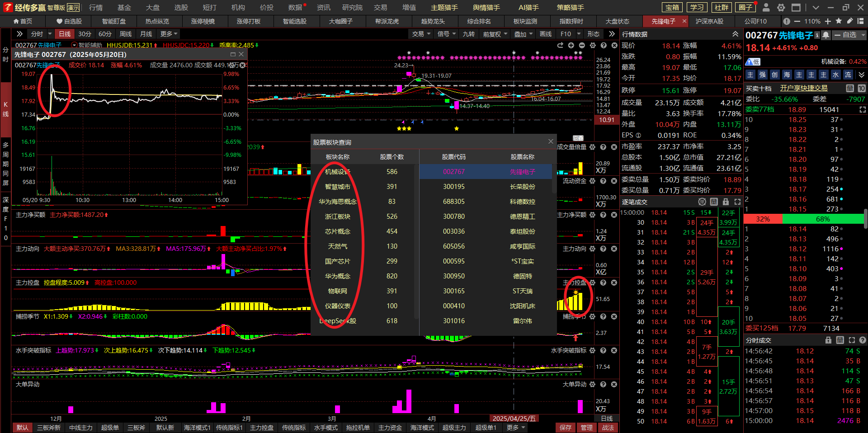Zoom in with the plus icon near 110%

tap(828, 21)
